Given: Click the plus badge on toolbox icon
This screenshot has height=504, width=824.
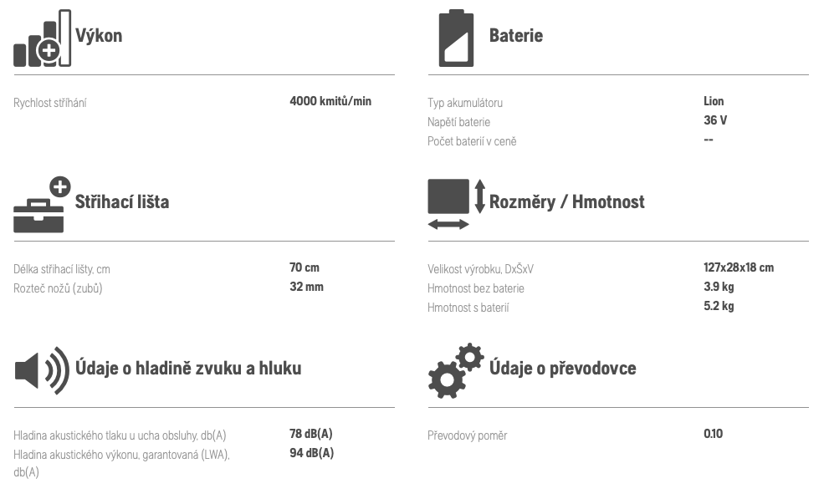Looking at the screenshot, I should point(60,186).
